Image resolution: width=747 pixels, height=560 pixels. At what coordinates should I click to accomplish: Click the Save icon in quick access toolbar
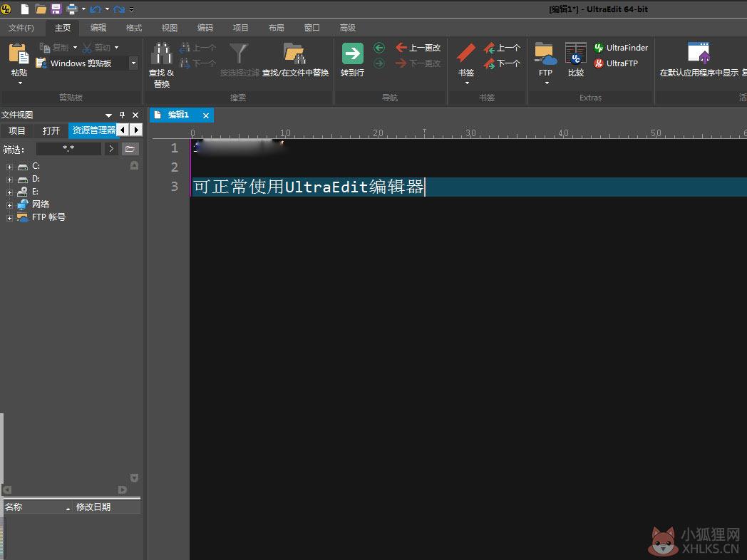[56, 9]
